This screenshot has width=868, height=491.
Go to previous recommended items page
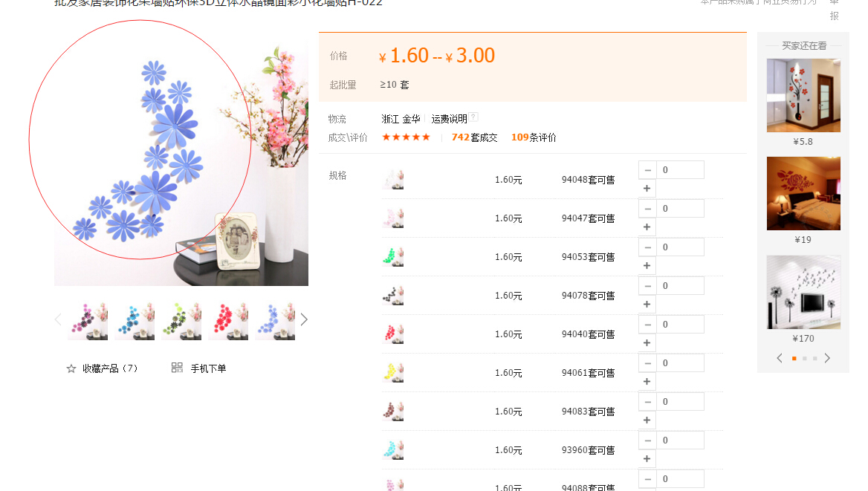[780, 358]
